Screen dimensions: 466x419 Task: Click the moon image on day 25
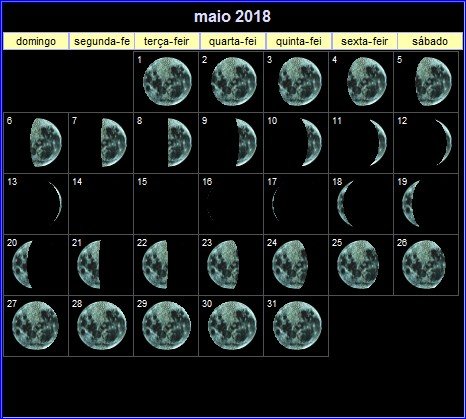[358, 264]
